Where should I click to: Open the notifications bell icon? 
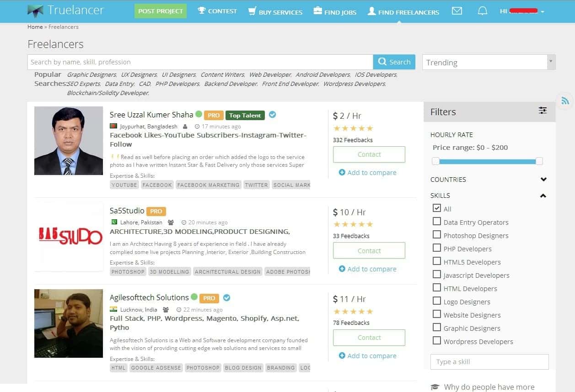pos(482,11)
